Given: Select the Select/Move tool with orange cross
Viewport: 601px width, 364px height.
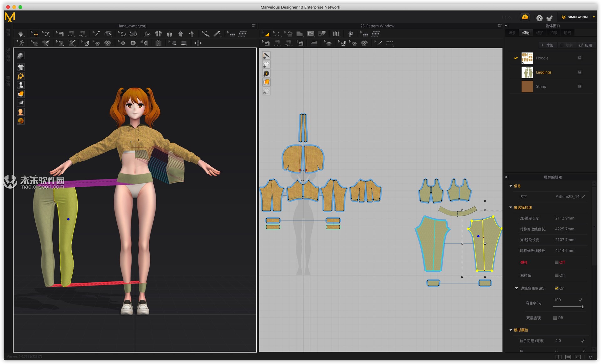Looking at the screenshot, I should [34, 34].
